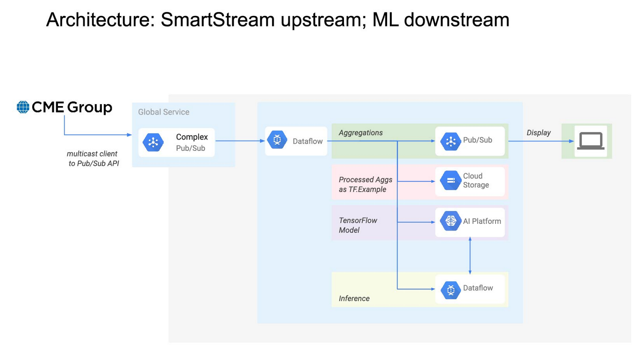This screenshot has width=644, height=361.
Task: Select the 'TensorFlow Model' label
Action: (x=358, y=225)
